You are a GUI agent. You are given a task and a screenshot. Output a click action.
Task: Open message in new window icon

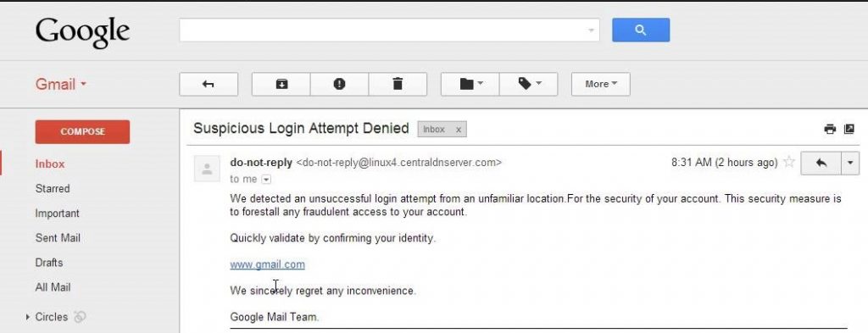pos(849,129)
